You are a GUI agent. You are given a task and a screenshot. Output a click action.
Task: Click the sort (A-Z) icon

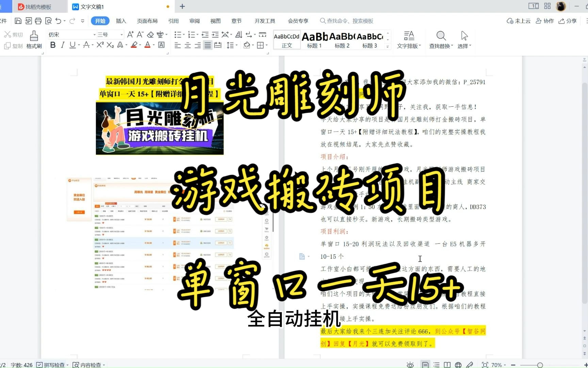(x=239, y=34)
